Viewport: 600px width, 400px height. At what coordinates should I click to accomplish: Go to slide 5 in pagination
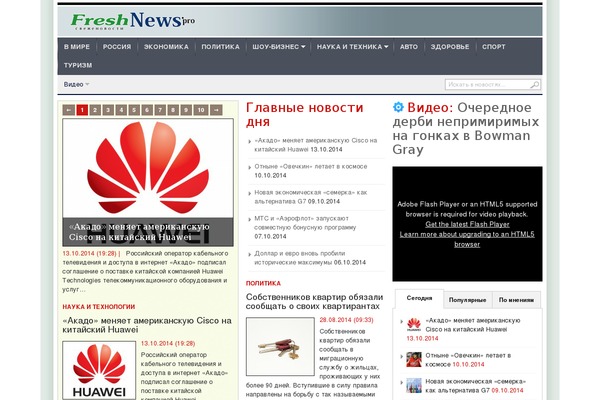point(134,110)
